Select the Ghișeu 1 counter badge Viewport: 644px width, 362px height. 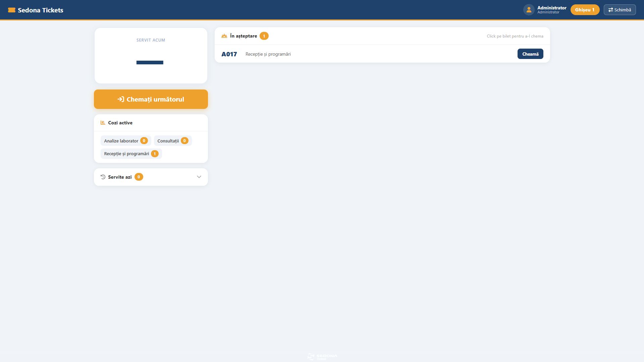tap(585, 10)
